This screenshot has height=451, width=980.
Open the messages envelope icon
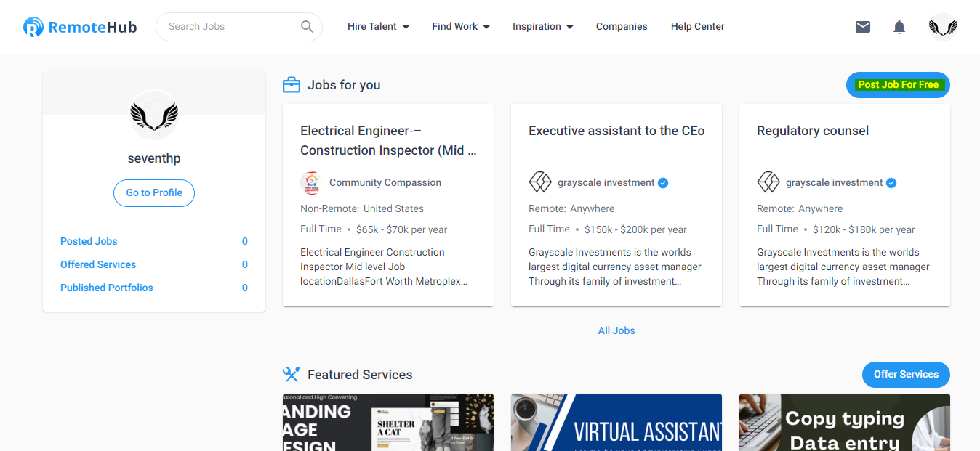[863, 27]
